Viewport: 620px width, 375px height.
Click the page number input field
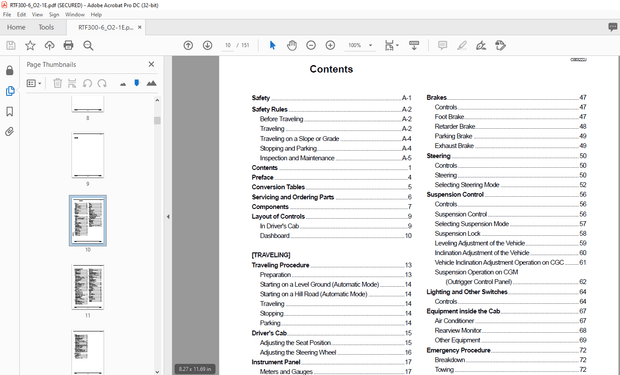228,45
